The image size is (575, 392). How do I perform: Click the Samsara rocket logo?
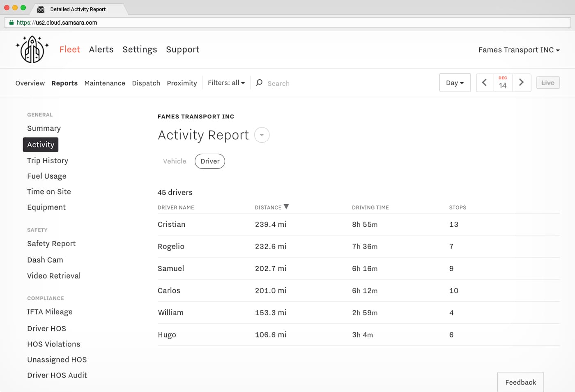(32, 49)
